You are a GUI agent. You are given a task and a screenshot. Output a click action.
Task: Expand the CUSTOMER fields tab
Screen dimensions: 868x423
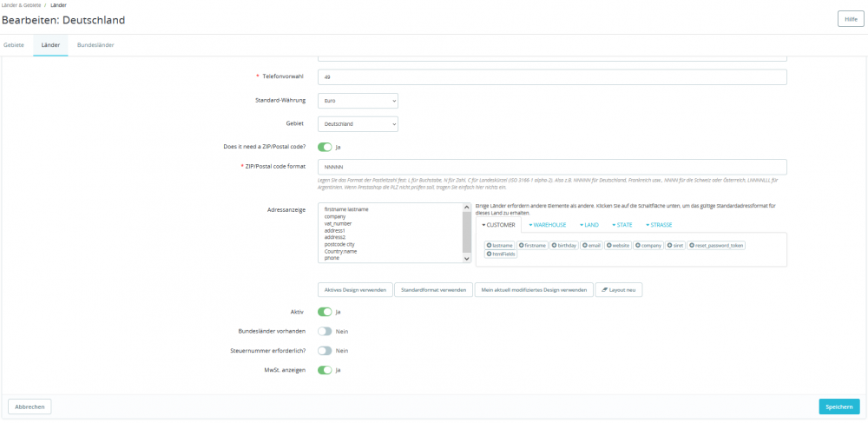[498, 225]
